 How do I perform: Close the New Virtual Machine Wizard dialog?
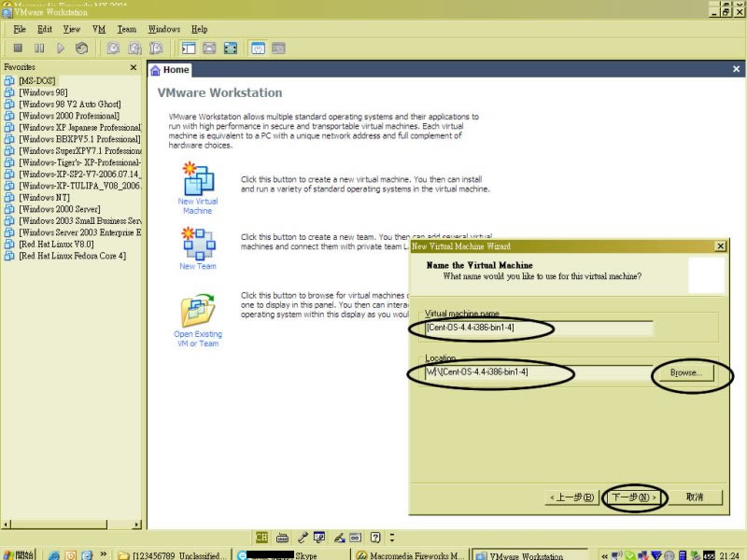coord(721,246)
